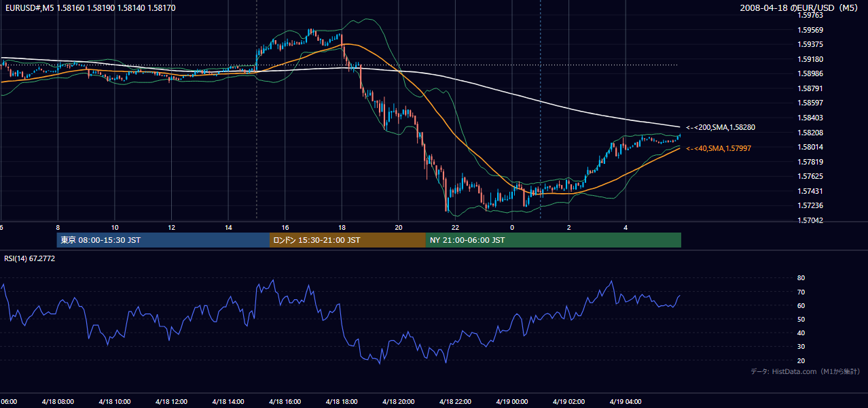Click hour 14 on the chart axis
This screenshot has height=408, width=868.
[x=228, y=227]
